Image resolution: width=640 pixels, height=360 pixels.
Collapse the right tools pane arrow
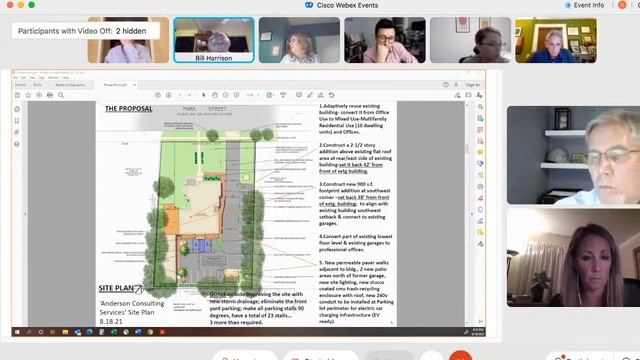(x=472, y=214)
